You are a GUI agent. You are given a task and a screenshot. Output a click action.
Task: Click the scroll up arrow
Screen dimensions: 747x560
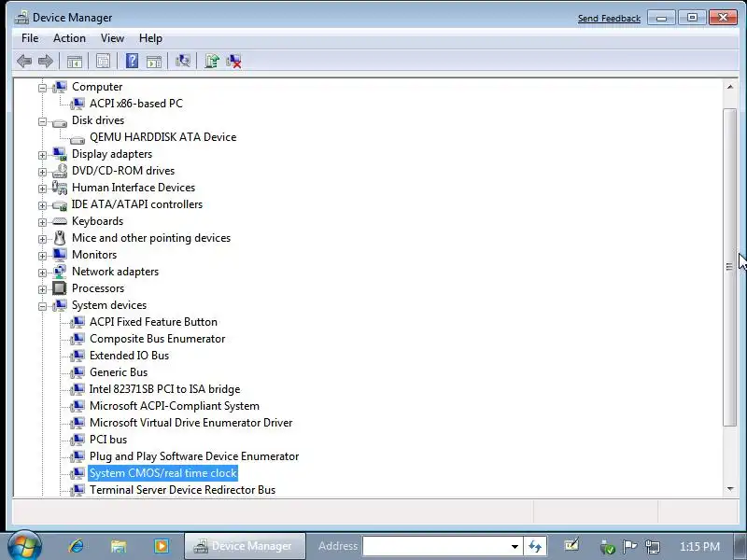pyautogui.click(x=730, y=87)
